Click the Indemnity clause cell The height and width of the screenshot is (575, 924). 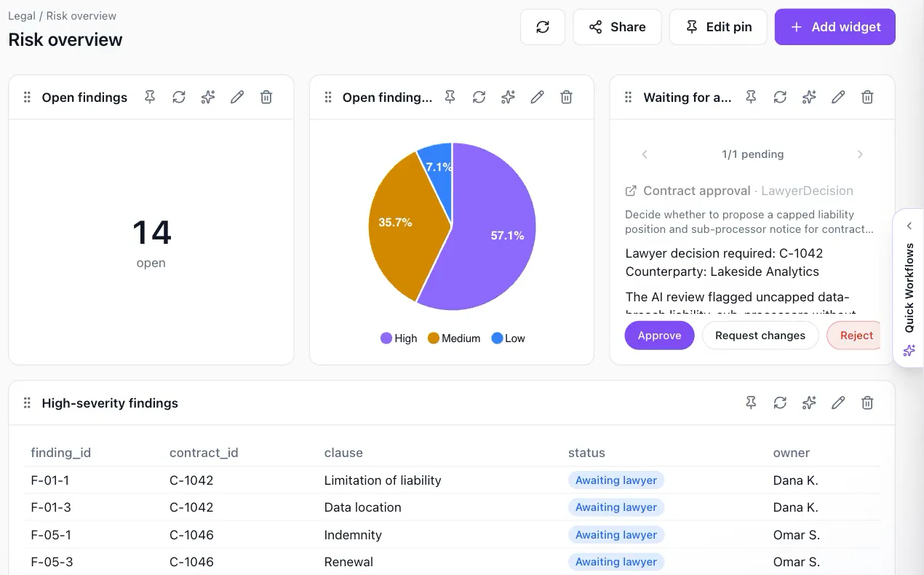(x=353, y=535)
